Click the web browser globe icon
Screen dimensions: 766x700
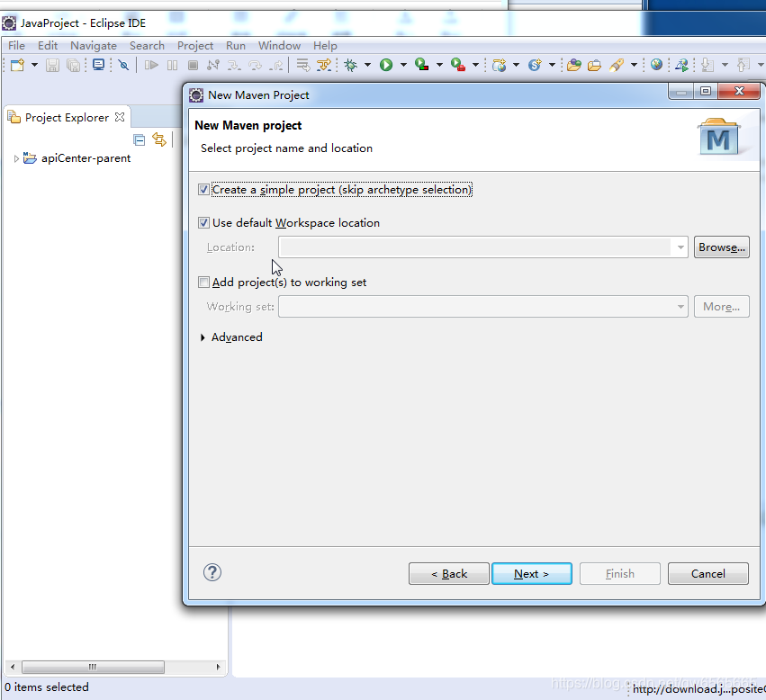[656, 65]
